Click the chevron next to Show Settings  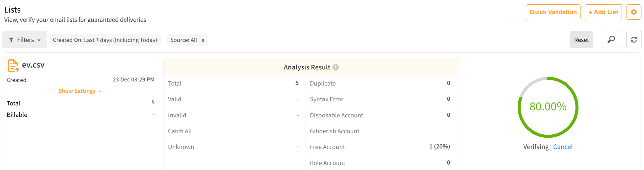click(x=99, y=91)
